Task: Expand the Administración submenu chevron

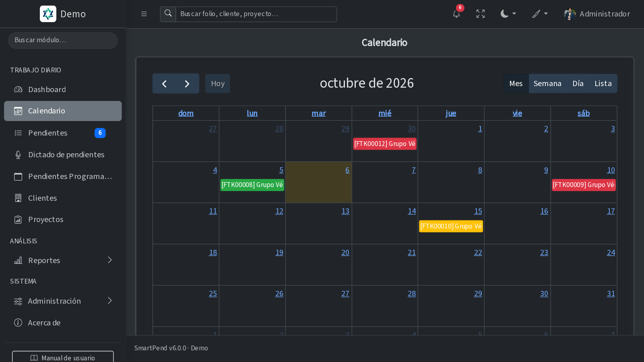Action: 109,301
